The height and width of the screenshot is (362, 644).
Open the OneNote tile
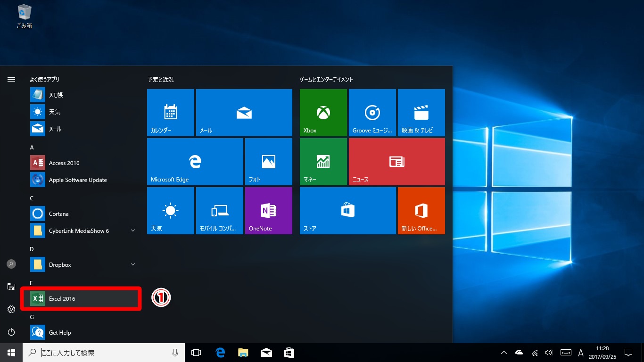click(x=269, y=211)
